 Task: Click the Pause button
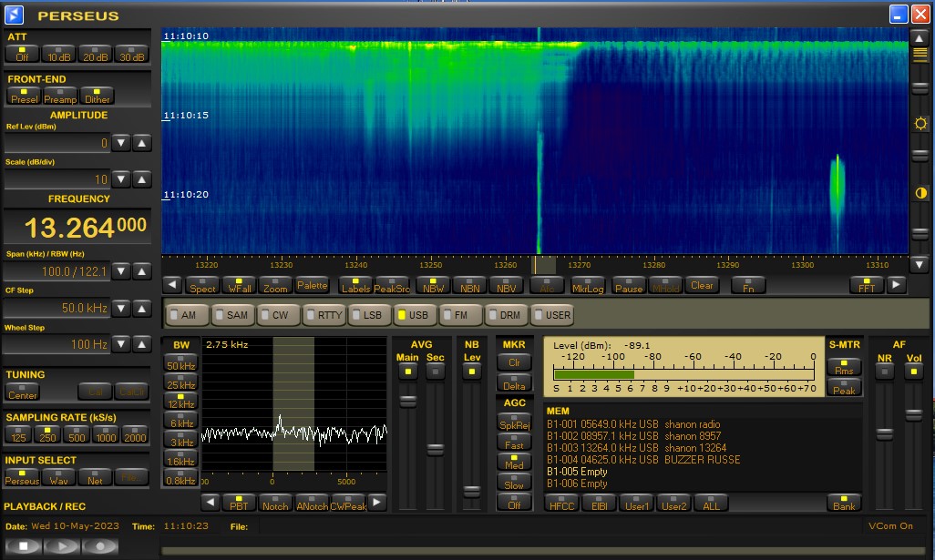(629, 285)
